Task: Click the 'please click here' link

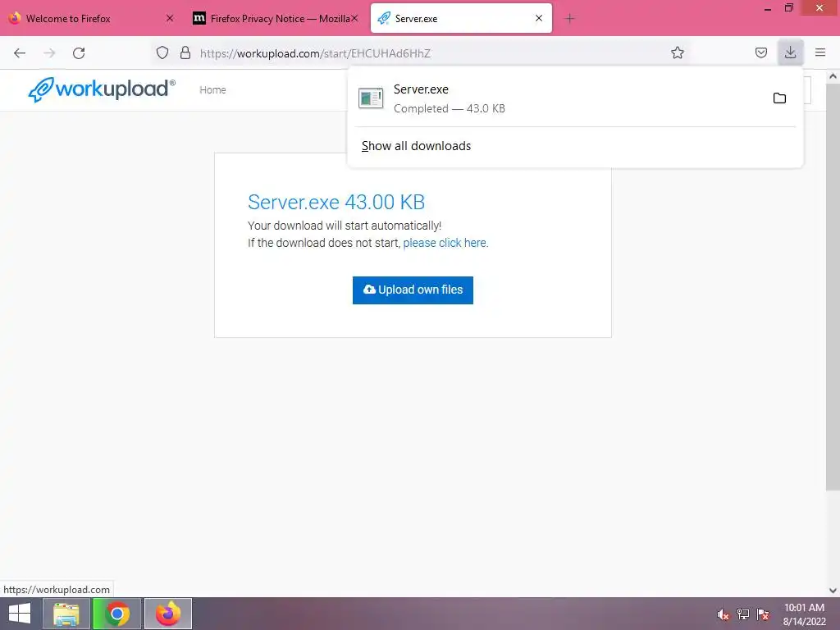Action: (445, 243)
